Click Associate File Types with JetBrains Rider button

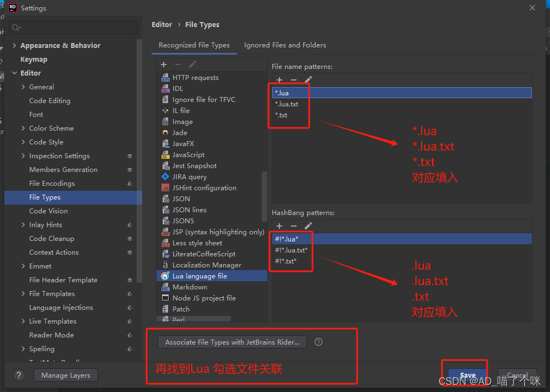232,342
